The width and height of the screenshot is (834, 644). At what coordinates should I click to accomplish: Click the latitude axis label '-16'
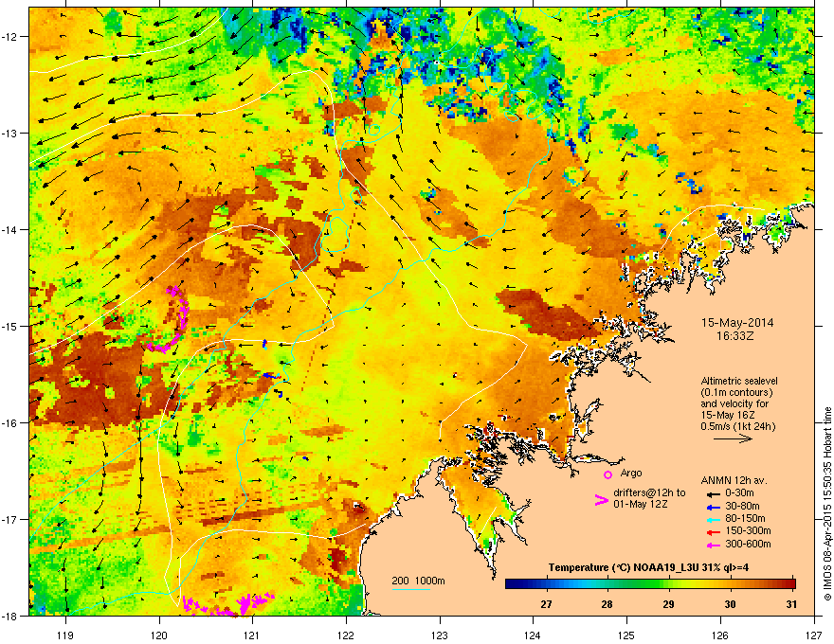click(10, 422)
